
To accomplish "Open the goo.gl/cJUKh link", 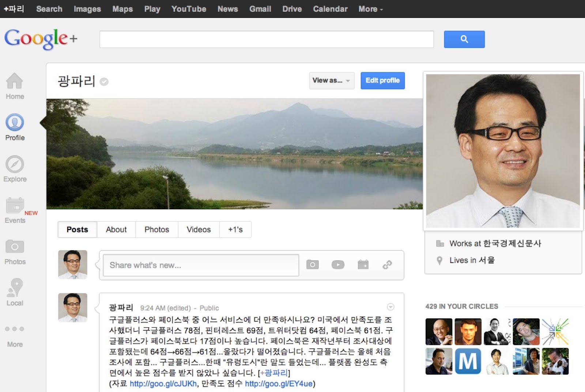I will [163, 384].
